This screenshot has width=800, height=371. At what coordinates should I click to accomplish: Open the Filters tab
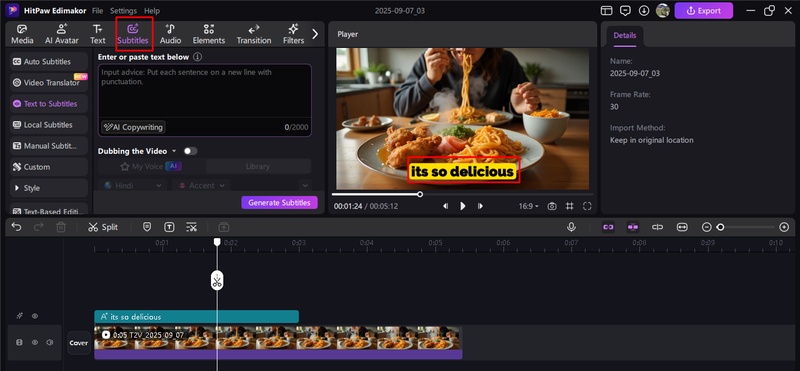click(x=293, y=34)
